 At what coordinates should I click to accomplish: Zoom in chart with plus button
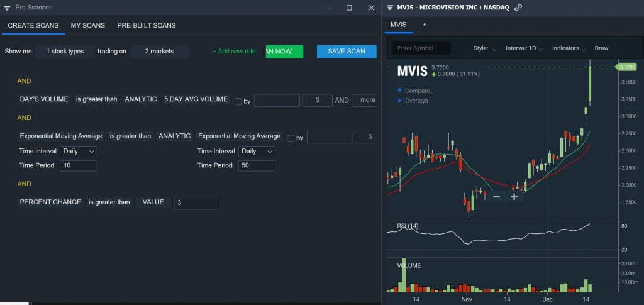pos(514,197)
